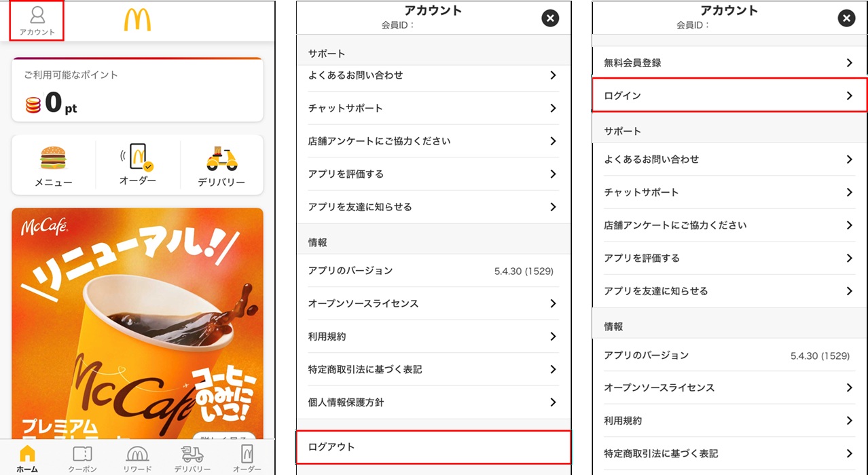The width and height of the screenshot is (868, 475).
Task: Open the アカウント profile icon on home screen
Action: 37,20
